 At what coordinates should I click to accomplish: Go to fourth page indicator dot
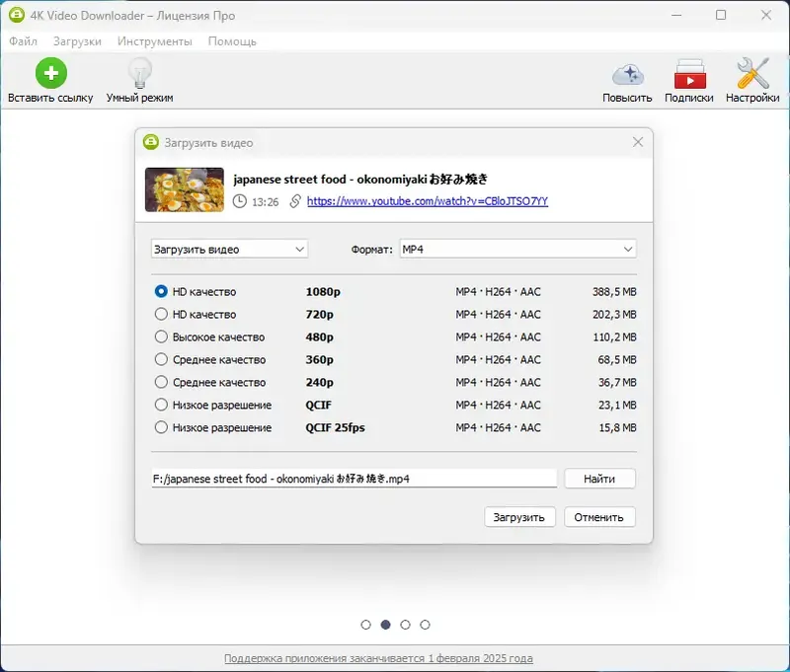coord(425,625)
